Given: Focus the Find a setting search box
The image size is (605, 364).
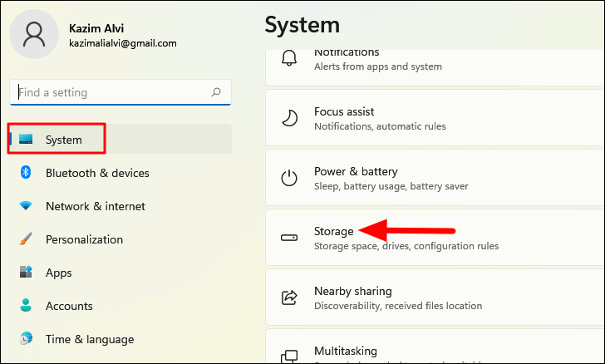Looking at the screenshot, I should coord(121,92).
